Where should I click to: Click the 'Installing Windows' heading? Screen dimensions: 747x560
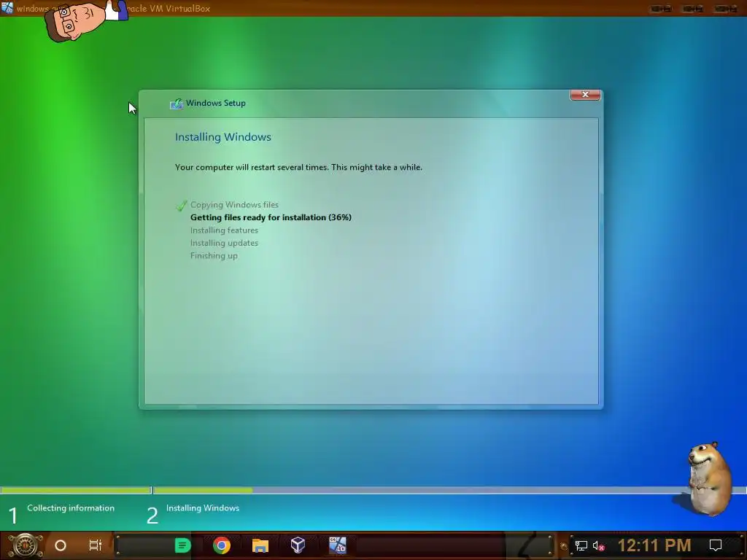[223, 137]
